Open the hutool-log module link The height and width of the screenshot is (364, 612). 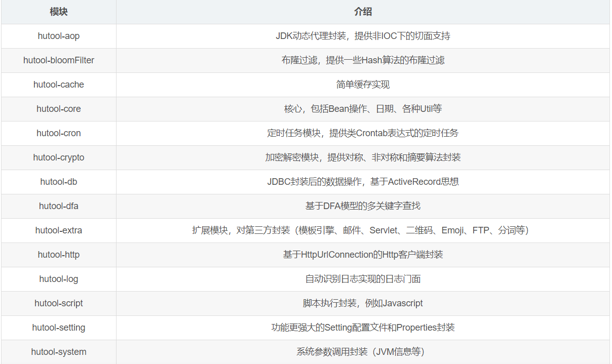click(x=57, y=279)
